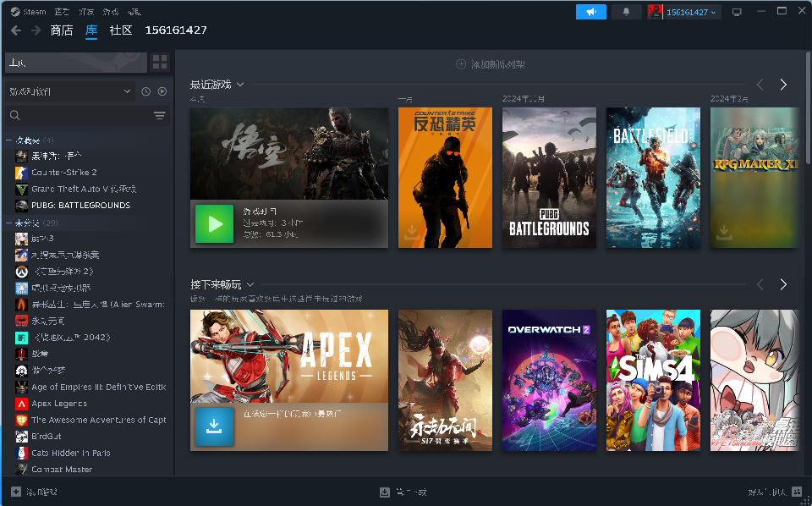Click the green Play button for Wukong
812x506 pixels.
214,224
